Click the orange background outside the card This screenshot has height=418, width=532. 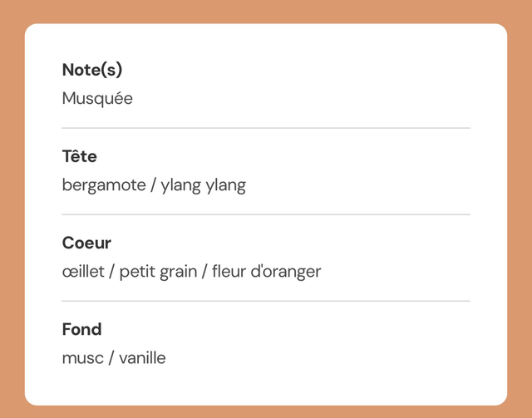12,208
